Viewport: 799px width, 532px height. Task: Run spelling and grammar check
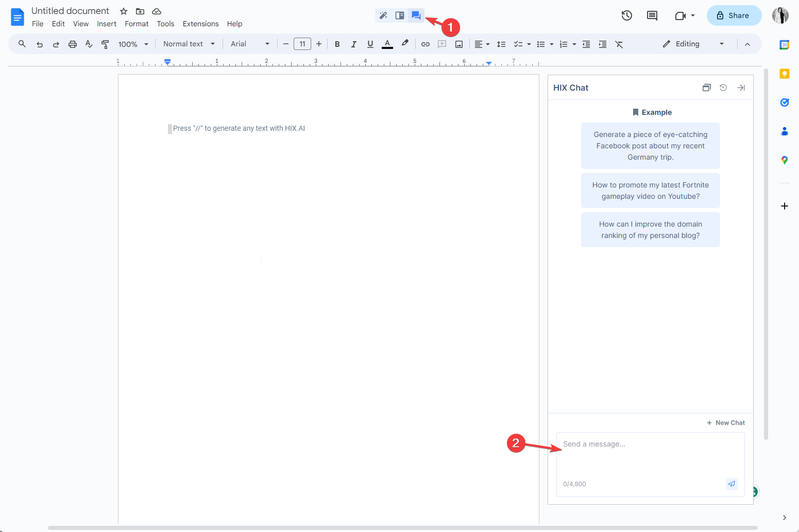89,44
